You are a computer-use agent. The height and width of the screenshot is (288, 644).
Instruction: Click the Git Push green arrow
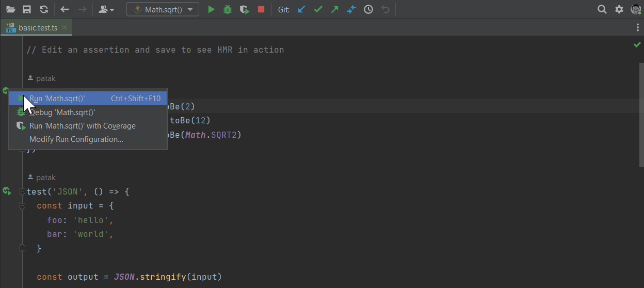pyautogui.click(x=335, y=9)
